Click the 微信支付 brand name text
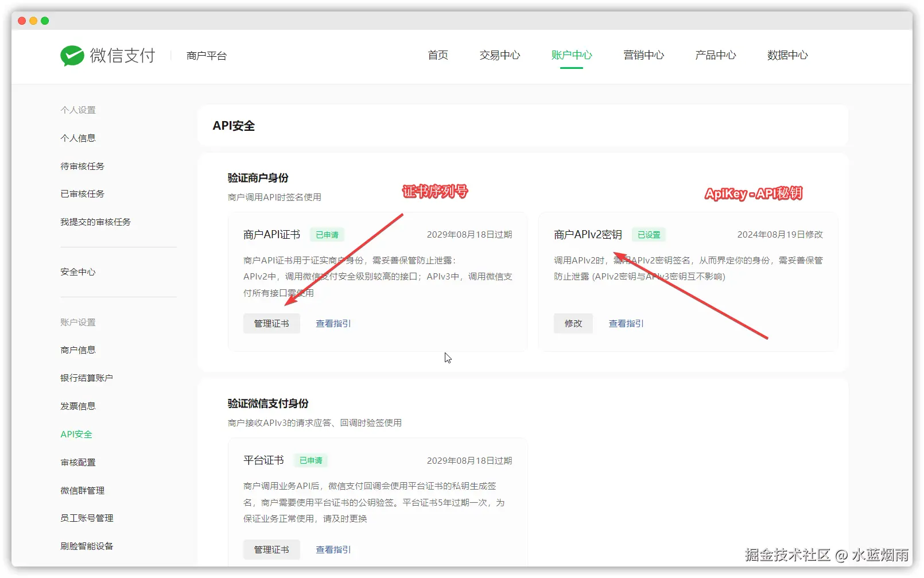924x578 pixels. [x=123, y=56]
